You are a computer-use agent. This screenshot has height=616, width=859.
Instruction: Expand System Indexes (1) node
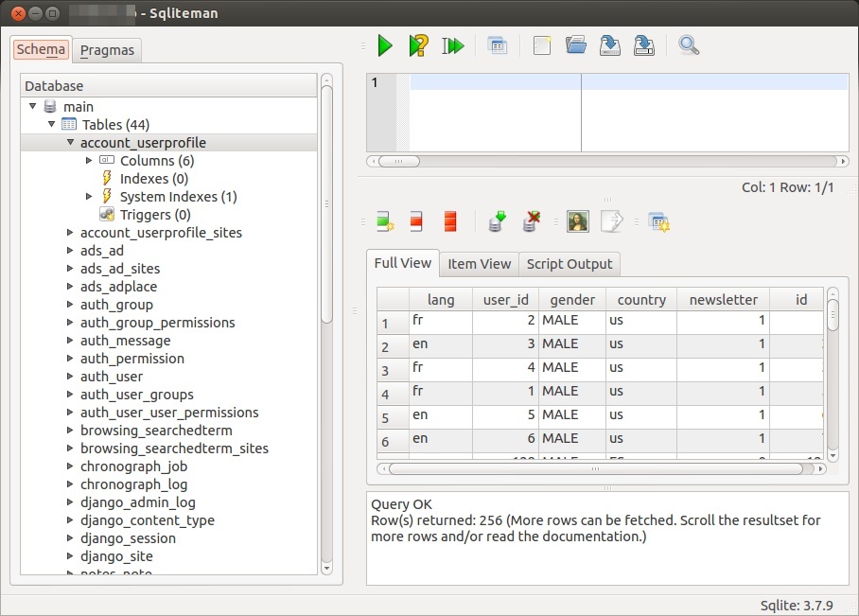coord(89,196)
